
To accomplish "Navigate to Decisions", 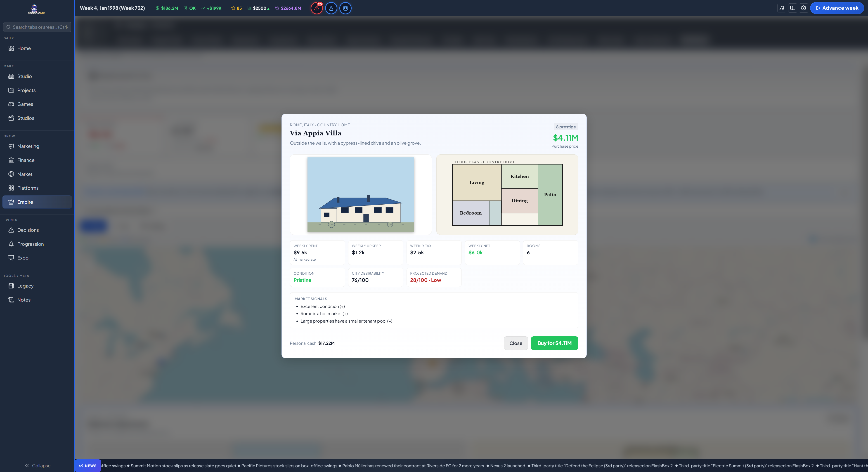I will 37,230.
